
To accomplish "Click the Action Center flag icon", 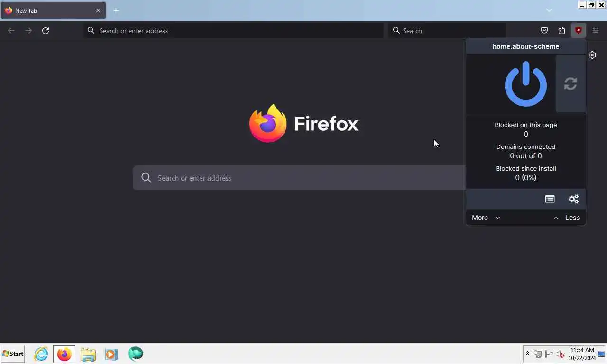I will (x=549, y=354).
